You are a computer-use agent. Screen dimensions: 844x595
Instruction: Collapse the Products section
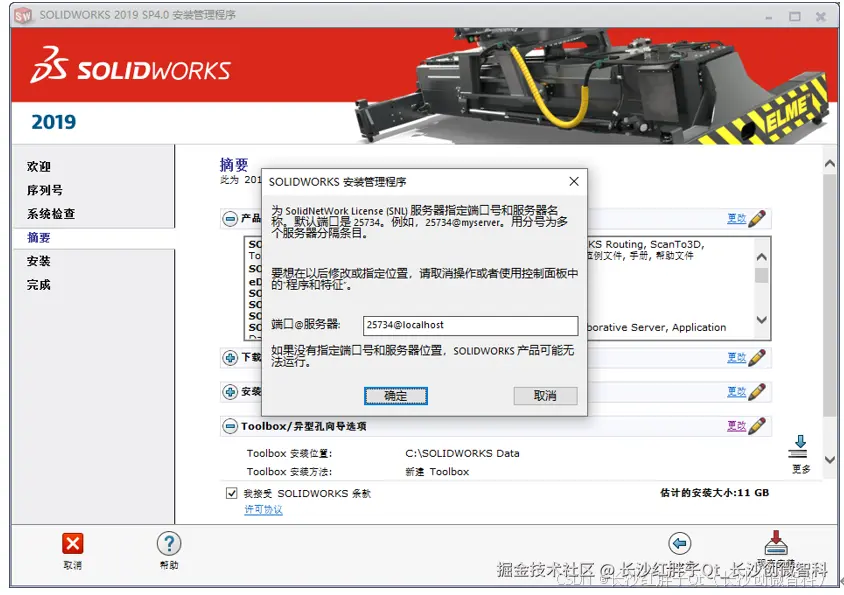coord(230,219)
